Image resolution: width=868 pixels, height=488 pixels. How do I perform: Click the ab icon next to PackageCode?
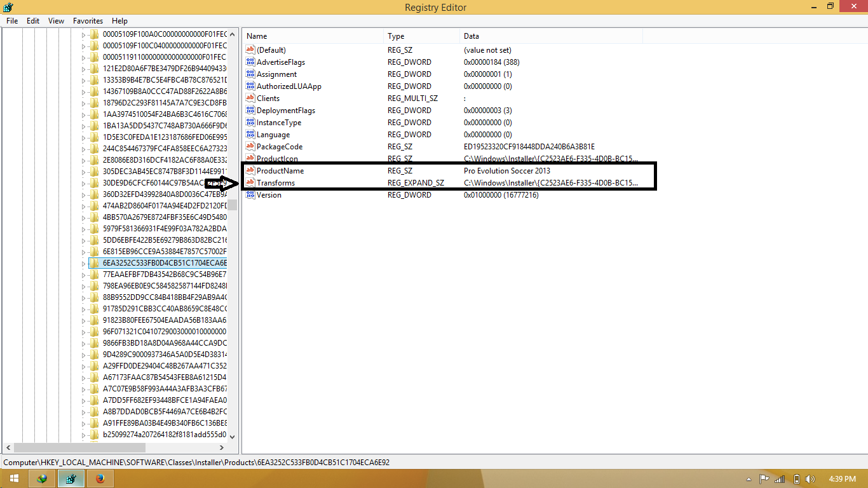(x=250, y=146)
